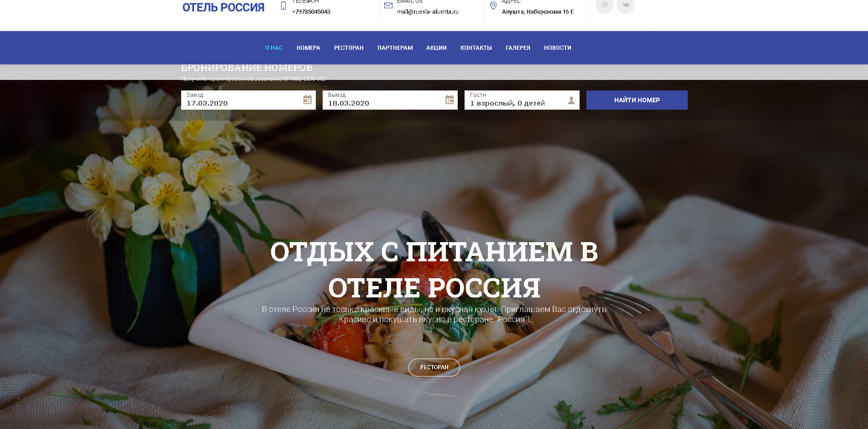Go to the РЕСТОРАН navigation item

[349, 48]
